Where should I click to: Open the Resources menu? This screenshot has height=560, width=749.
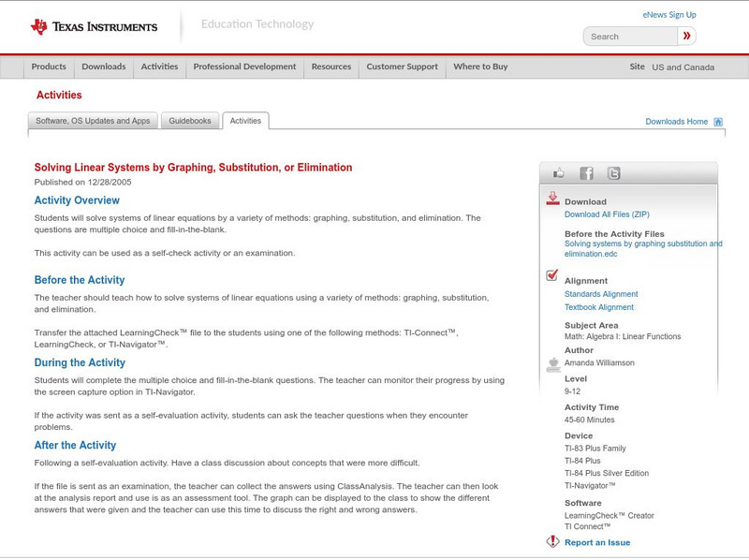coord(331,66)
